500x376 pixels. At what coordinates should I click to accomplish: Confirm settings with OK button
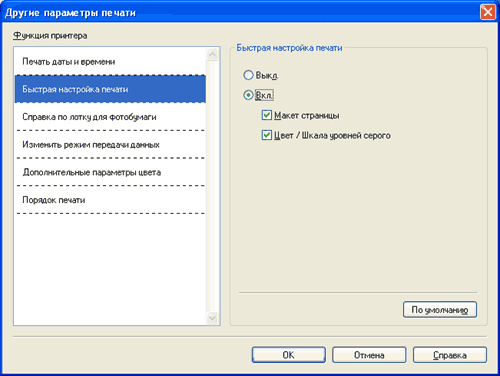tap(289, 355)
